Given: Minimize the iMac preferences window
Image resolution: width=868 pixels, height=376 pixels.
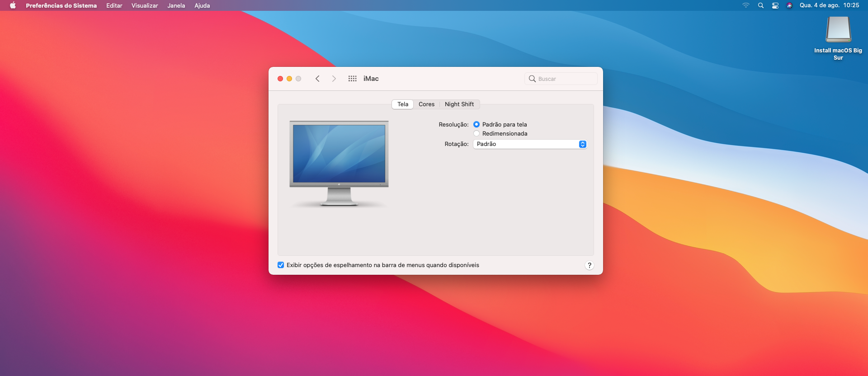Looking at the screenshot, I should [x=289, y=79].
